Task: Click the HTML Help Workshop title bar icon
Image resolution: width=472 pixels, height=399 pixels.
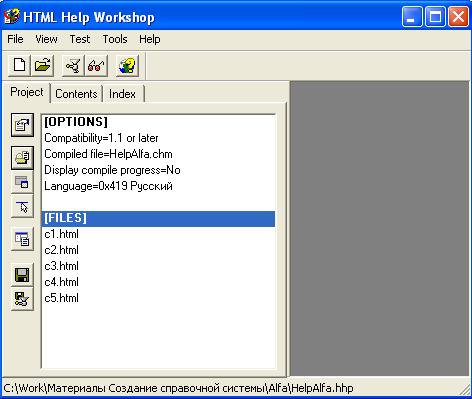Action: click(x=12, y=17)
